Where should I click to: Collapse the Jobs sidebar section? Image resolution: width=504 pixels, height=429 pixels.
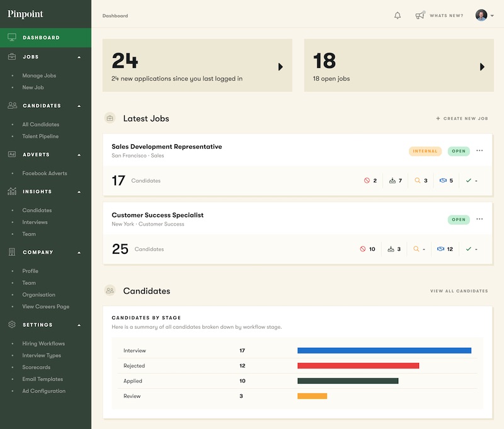[x=81, y=57]
